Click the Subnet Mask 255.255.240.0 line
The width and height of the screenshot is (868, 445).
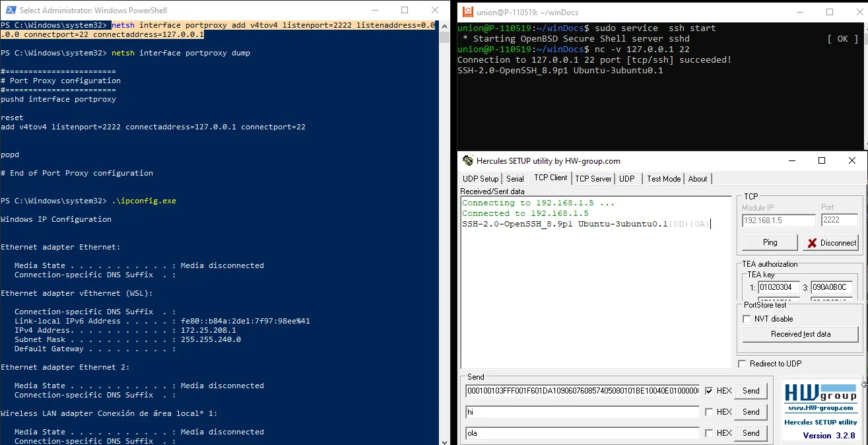point(127,339)
